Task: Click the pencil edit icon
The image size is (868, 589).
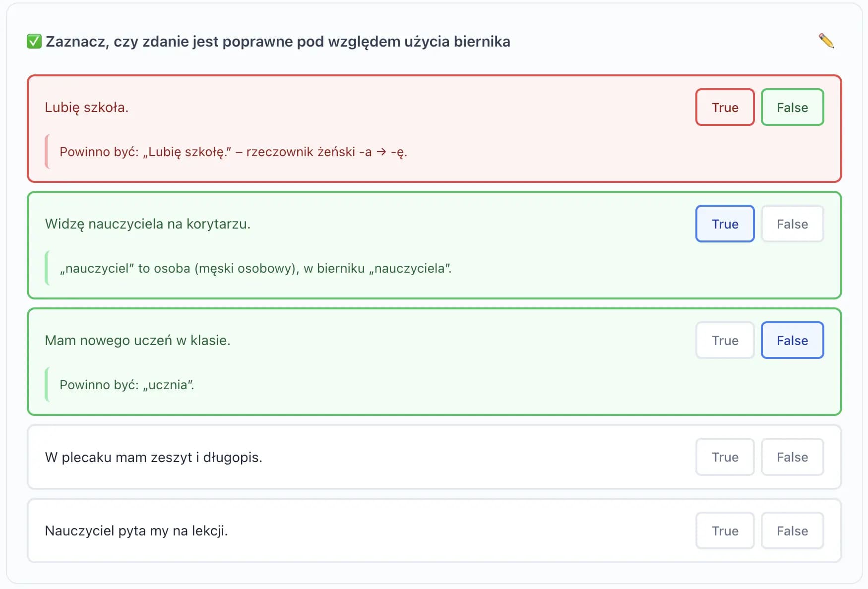Action: pyautogui.click(x=826, y=41)
